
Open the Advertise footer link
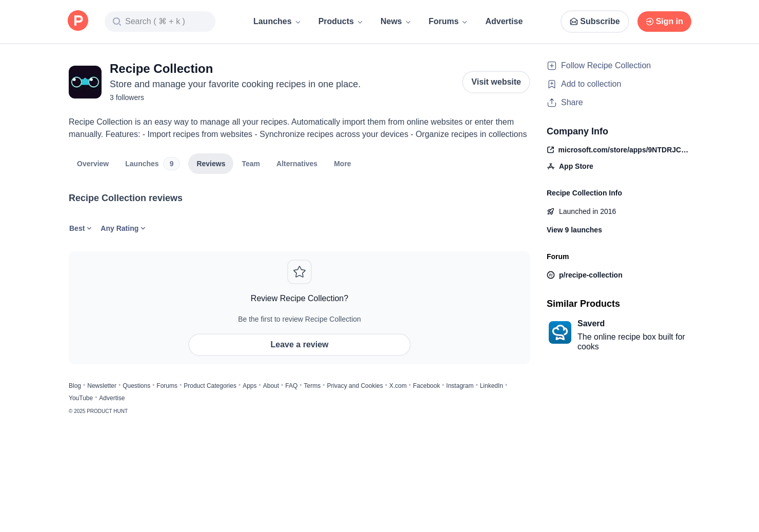coord(112,398)
